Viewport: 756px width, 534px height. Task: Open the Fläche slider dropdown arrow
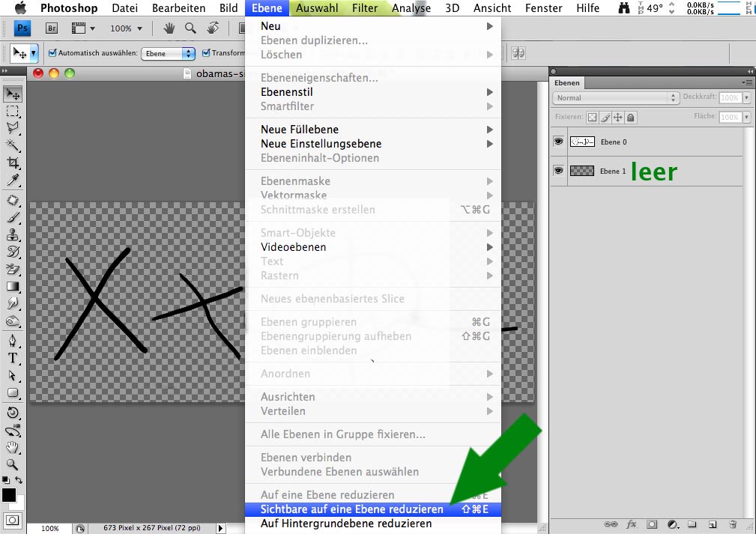point(746,117)
